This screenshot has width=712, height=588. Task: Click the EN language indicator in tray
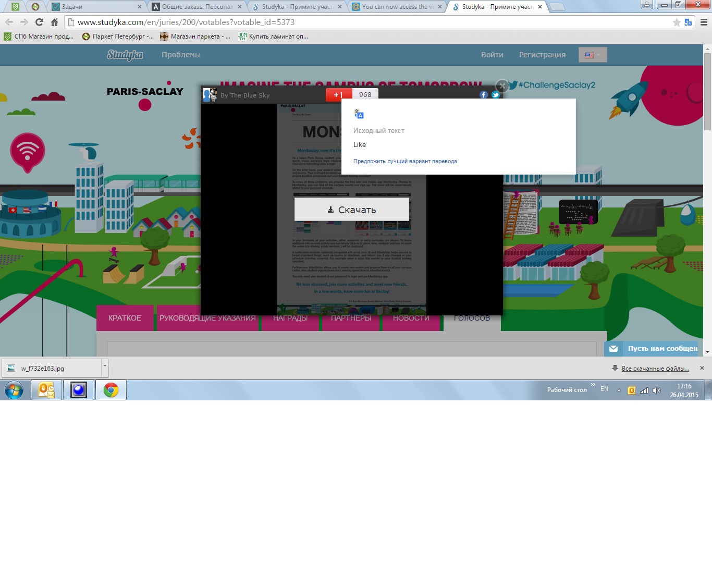click(604, 389)
